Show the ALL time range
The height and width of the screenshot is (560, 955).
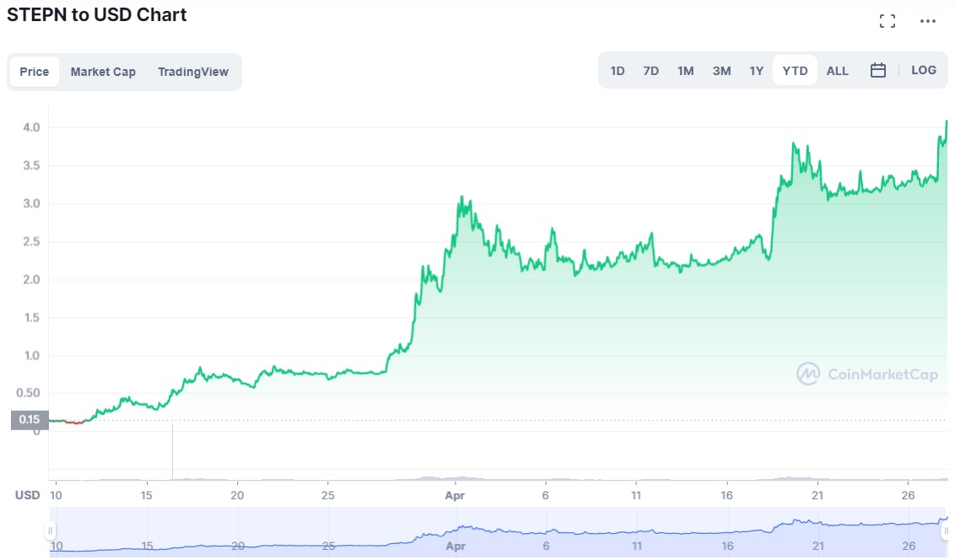pos(837,71)
